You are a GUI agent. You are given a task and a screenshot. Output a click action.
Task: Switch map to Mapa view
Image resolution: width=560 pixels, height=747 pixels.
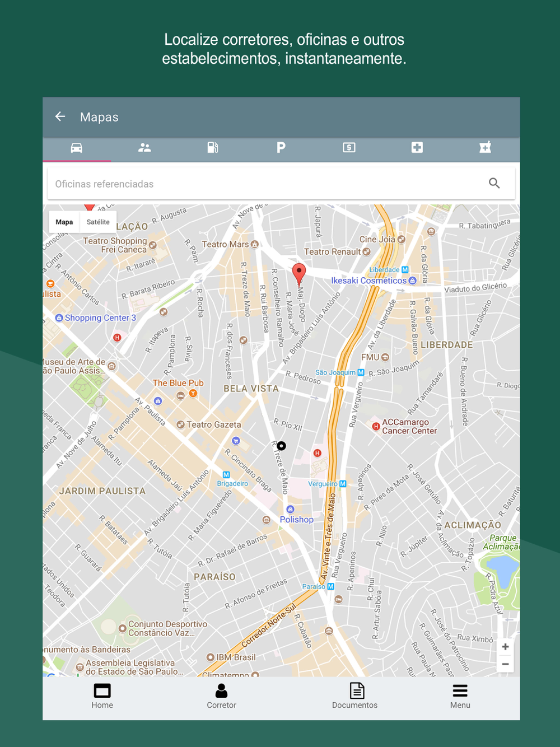[64, 222]
